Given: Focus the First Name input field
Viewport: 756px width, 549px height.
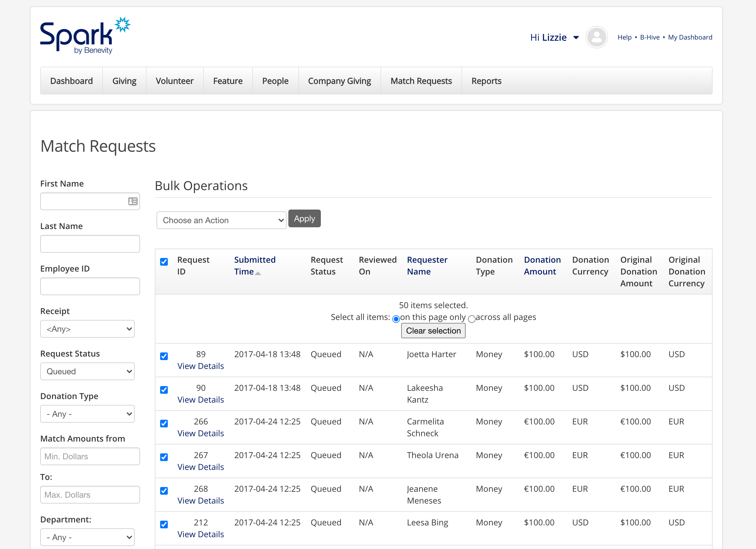Looking at the screenshot, I should point(90,201).
